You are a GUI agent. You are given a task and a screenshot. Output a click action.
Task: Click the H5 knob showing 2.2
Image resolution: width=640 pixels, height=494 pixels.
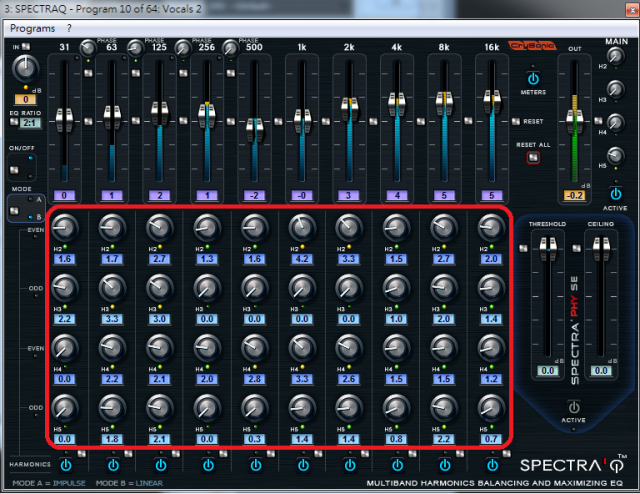coord(444,408)
